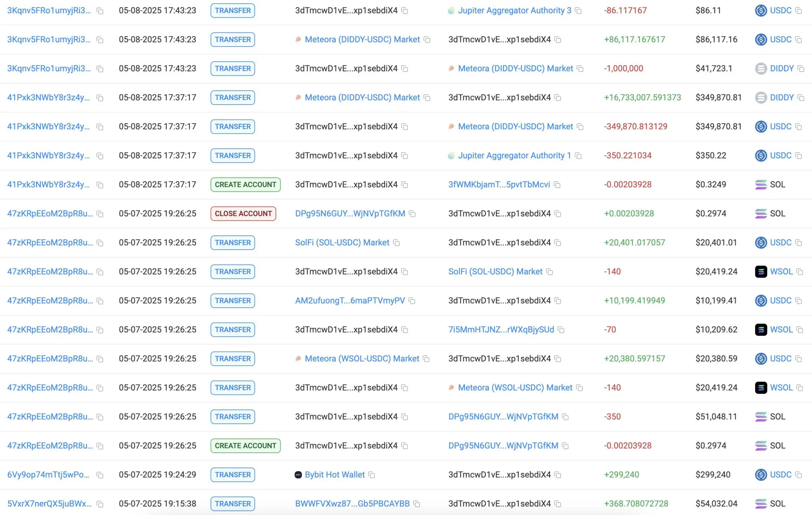Screen dimensions: 812x515
Task: Select value $51,048.11
Action: [716, 417]
